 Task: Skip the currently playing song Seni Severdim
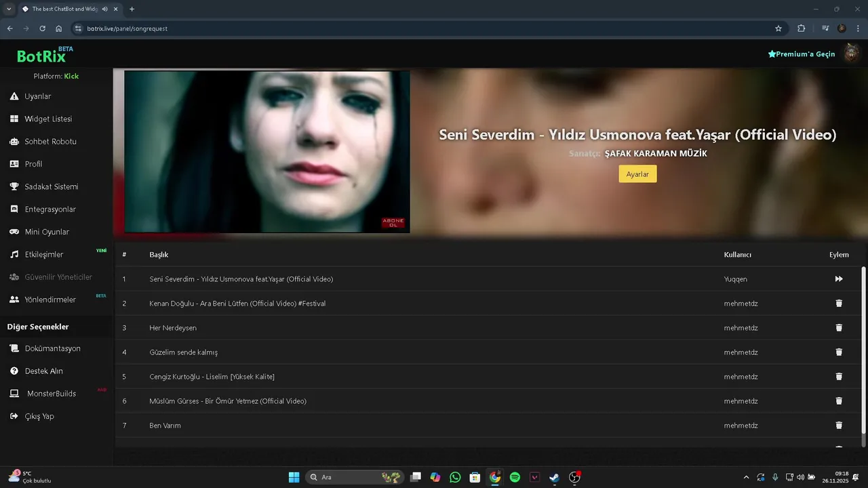[839, 279]
